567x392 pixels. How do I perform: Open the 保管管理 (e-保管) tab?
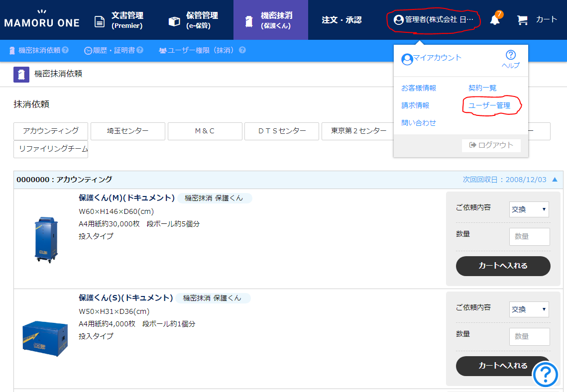pyautogui.click(x=194, y=20)
